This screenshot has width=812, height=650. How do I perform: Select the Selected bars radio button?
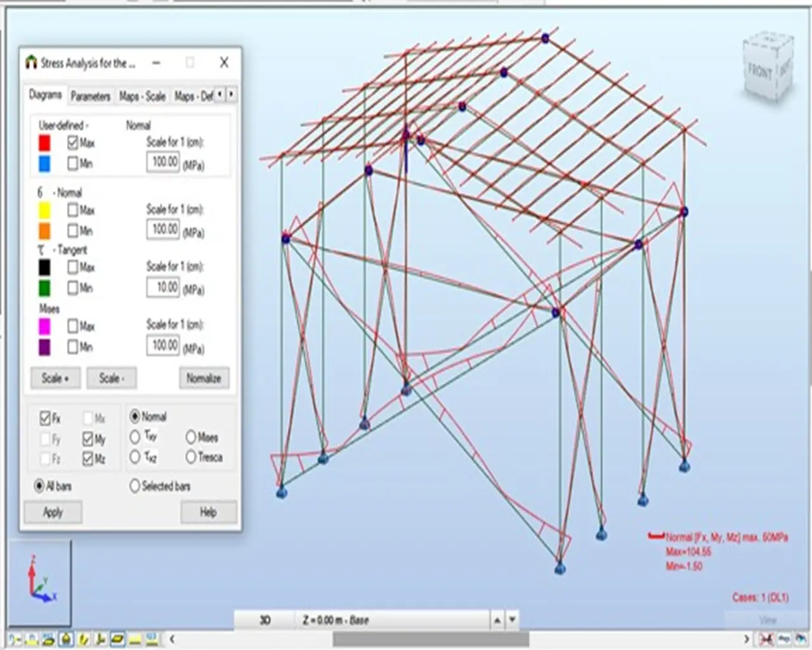134,486
